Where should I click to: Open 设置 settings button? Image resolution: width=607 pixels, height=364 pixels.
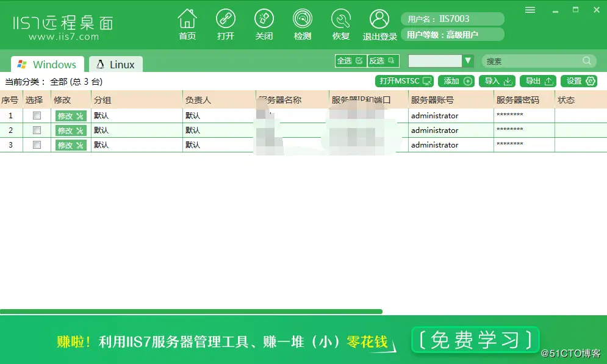579,81
